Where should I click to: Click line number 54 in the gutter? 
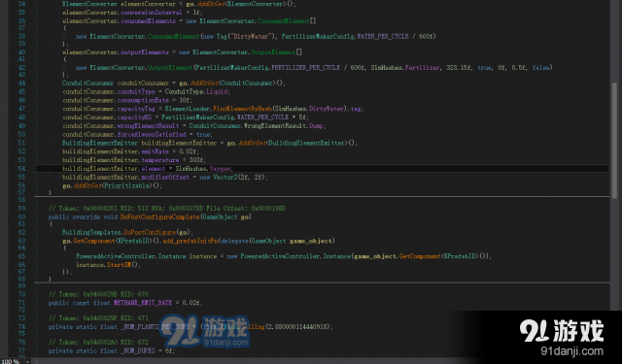tap(21, 169)
